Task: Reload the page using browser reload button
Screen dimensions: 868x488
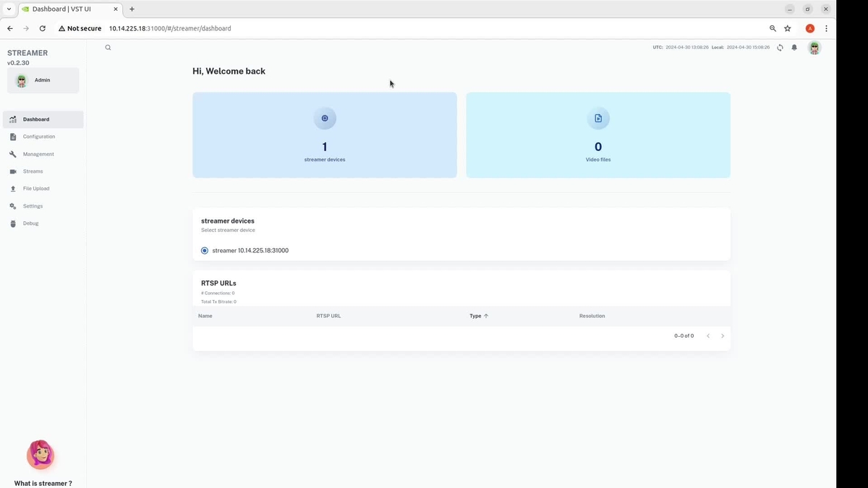Action: [x=43, y=29]
